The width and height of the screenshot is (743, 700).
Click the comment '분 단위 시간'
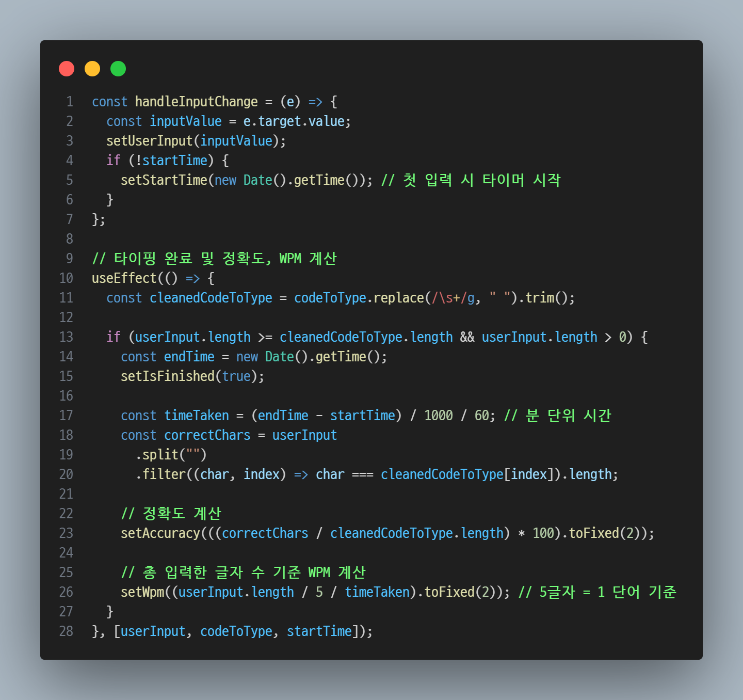coord(558,416)
